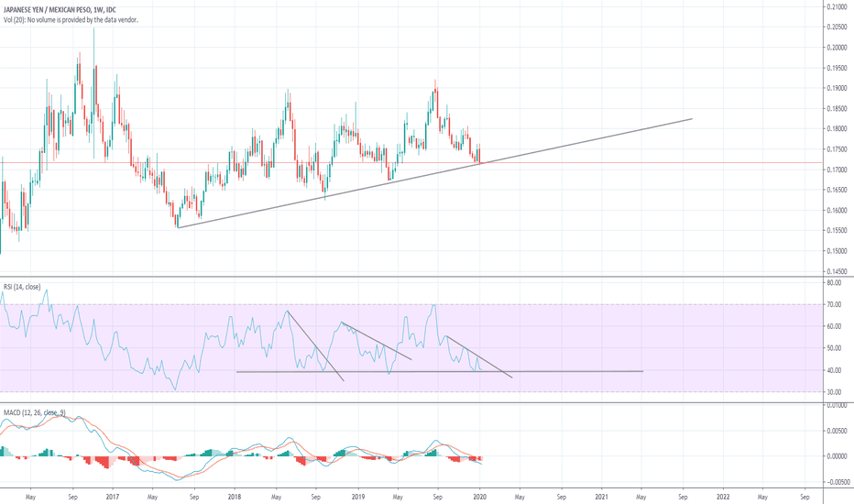
Task: Select the MACD (12, 26, close, 9) label
Action: (34, 413)
